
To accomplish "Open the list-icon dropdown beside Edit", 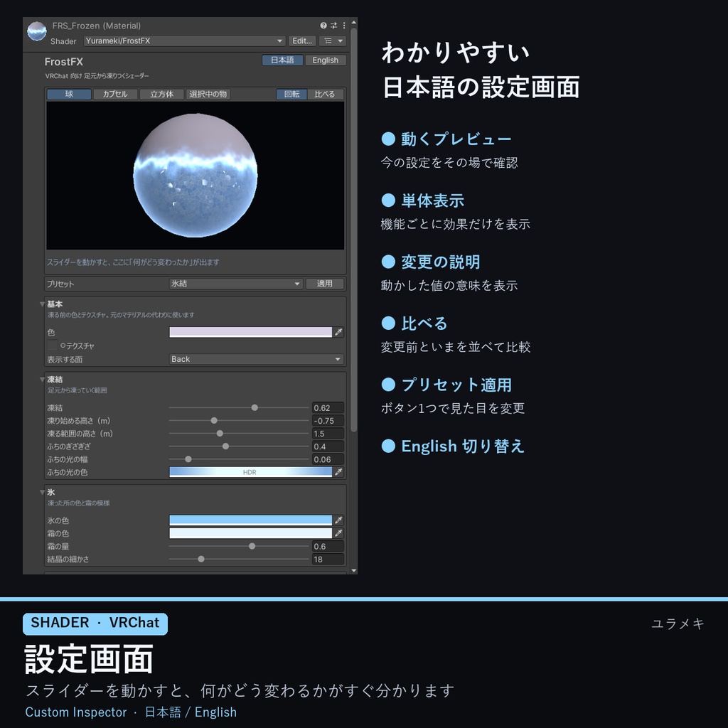I will click(333, 41).
